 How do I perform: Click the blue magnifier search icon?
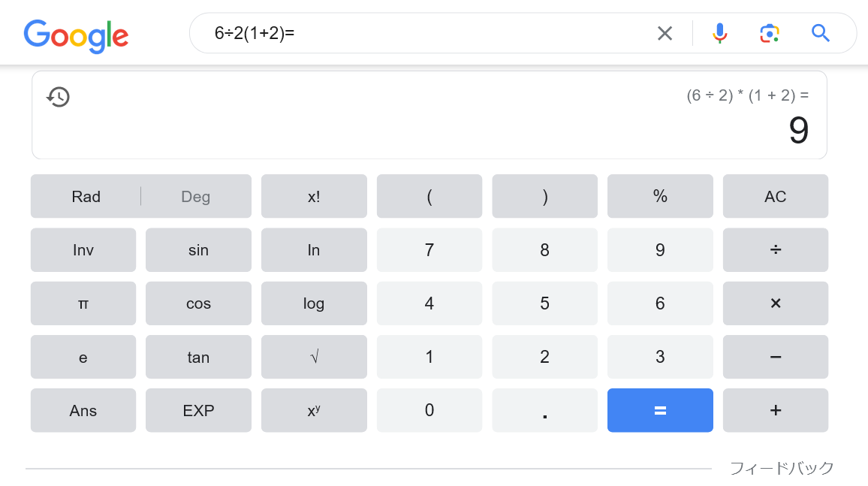pos(820,33)
